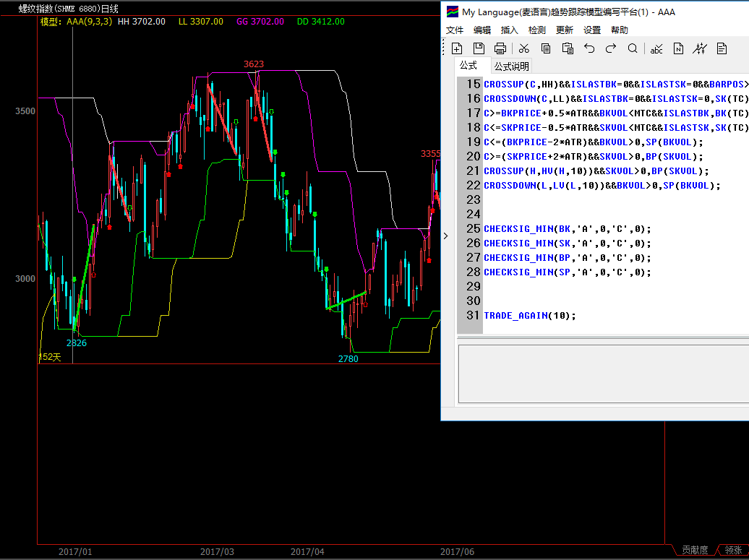Open search with the magnifier icon

633,48
